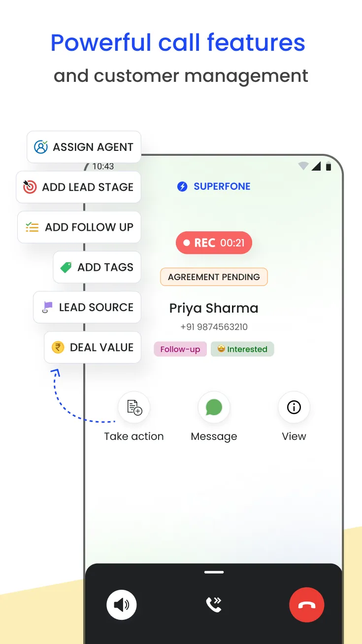The height and width of the screenshot is (644, 362).
Task: Open the View info icon
Action: pyautogui.click(x=294, y=407)
